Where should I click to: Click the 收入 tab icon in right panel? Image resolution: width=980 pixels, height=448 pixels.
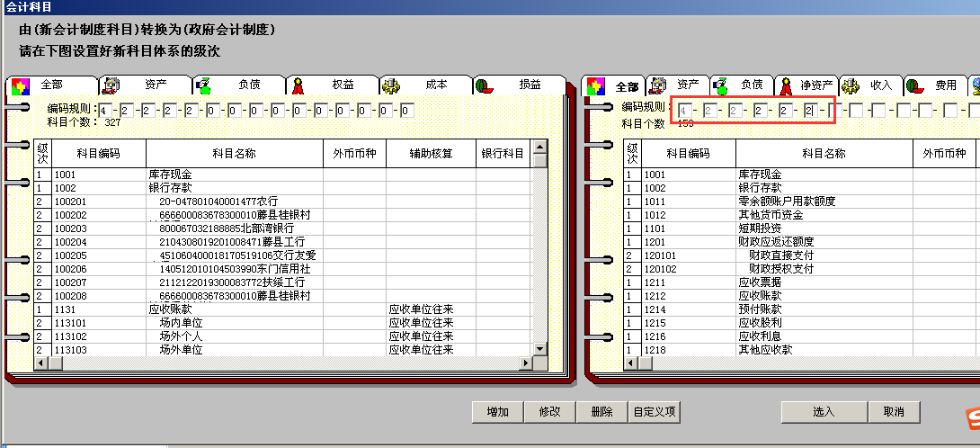coord(850,86)
